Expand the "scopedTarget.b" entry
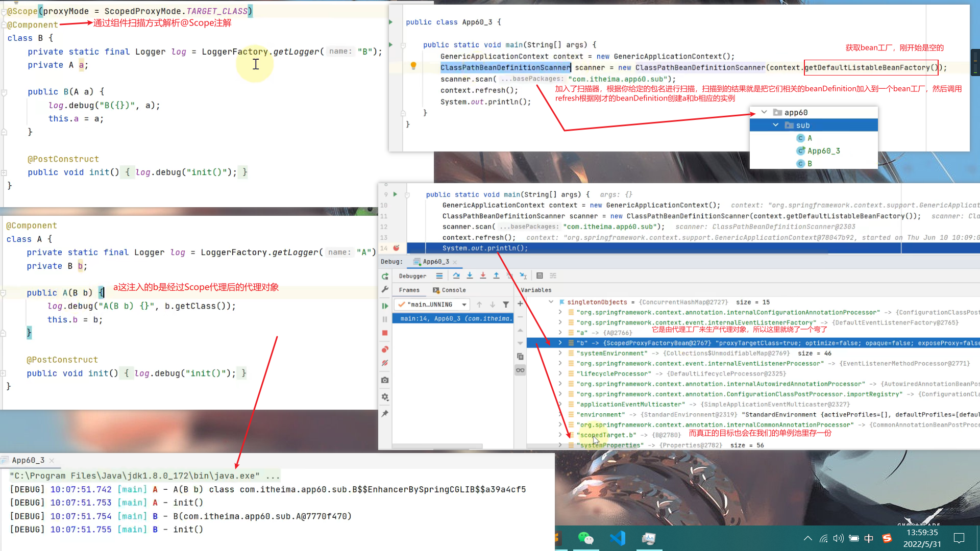The image size is (980, 551). [x=560, y=435]
